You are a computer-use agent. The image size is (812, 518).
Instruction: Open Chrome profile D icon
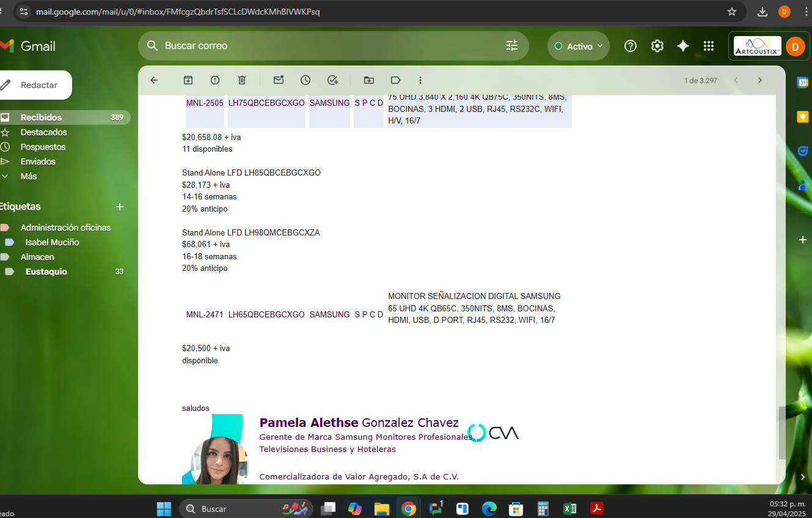[785, 12]
